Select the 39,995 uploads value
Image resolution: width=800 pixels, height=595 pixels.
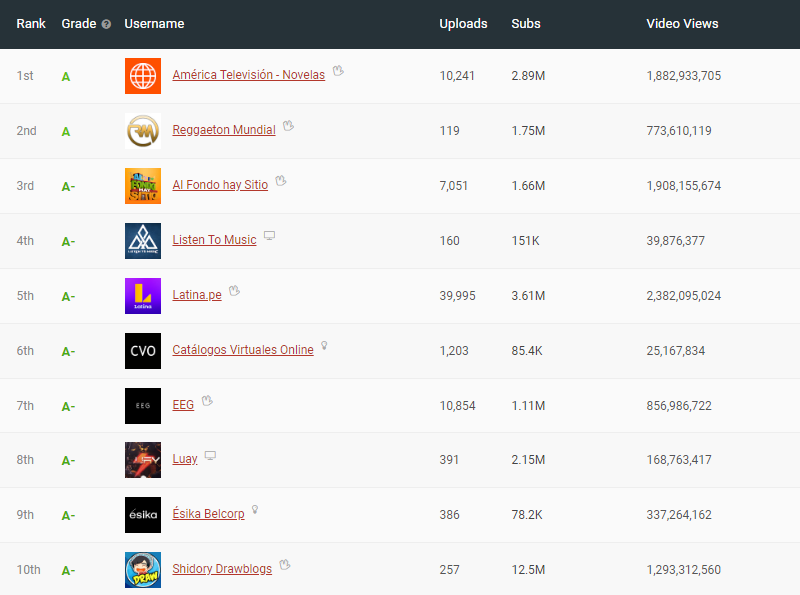pos(458,296)
